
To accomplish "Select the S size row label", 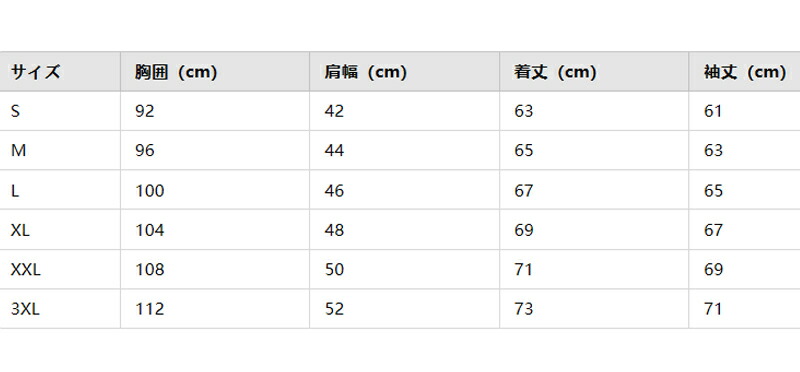I will coord(15,111).
